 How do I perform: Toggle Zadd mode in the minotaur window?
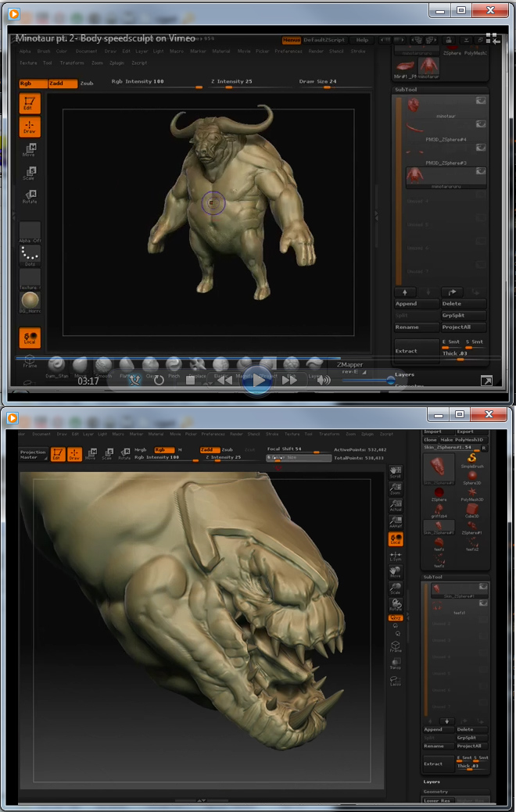63,83
